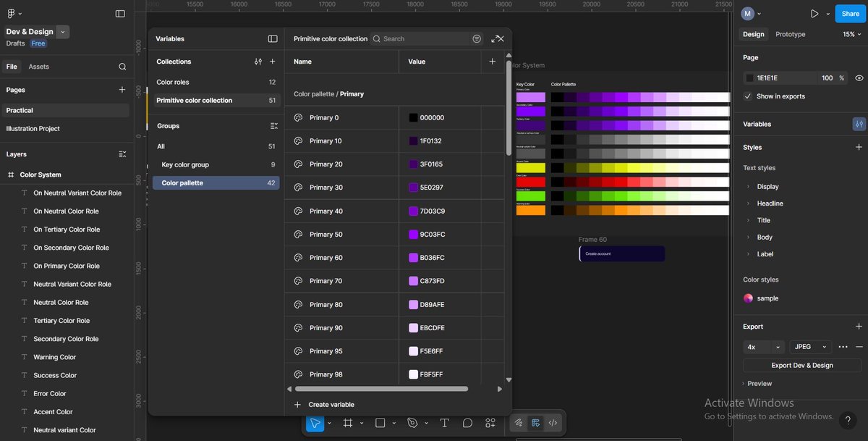This screenshot has width=868, height=441.
Task: Select the Color roles collection
Action: 216,83
